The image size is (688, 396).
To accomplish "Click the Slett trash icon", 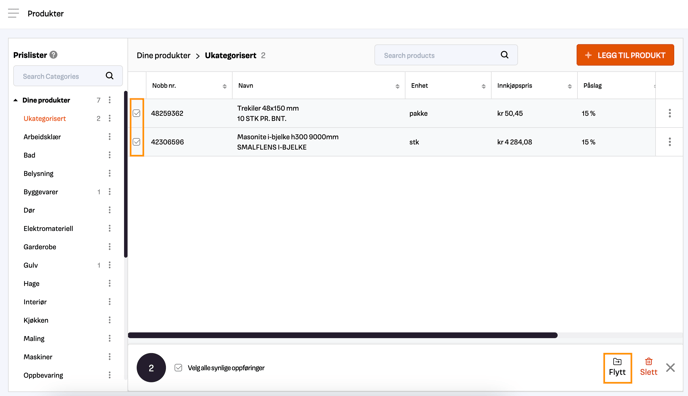I will coord(649,362).
